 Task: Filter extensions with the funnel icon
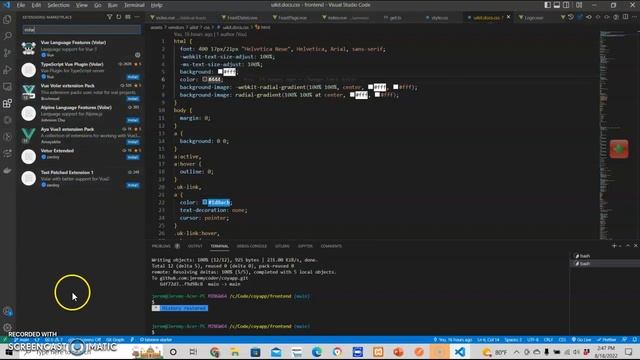pos(109,17)
